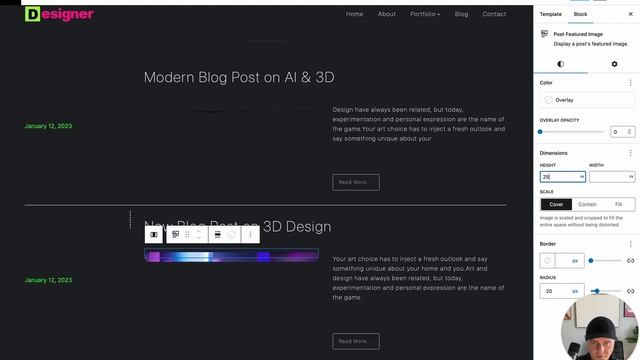Click the move up/down arrows in block toolbar

click(x=199, y=235)
